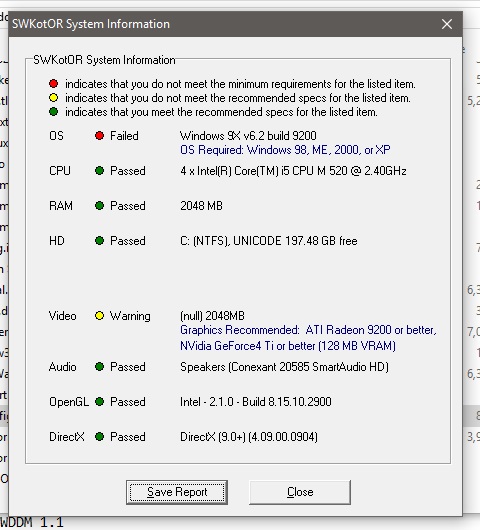Click the green status dot for RAM
The height and width of the screenshot is (530, 480).
coord(99,206)
